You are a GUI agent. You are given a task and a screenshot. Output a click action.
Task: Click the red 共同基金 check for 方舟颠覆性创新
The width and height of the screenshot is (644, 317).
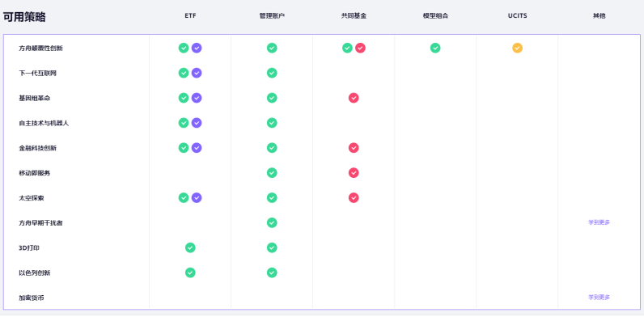tap(360, 48)
